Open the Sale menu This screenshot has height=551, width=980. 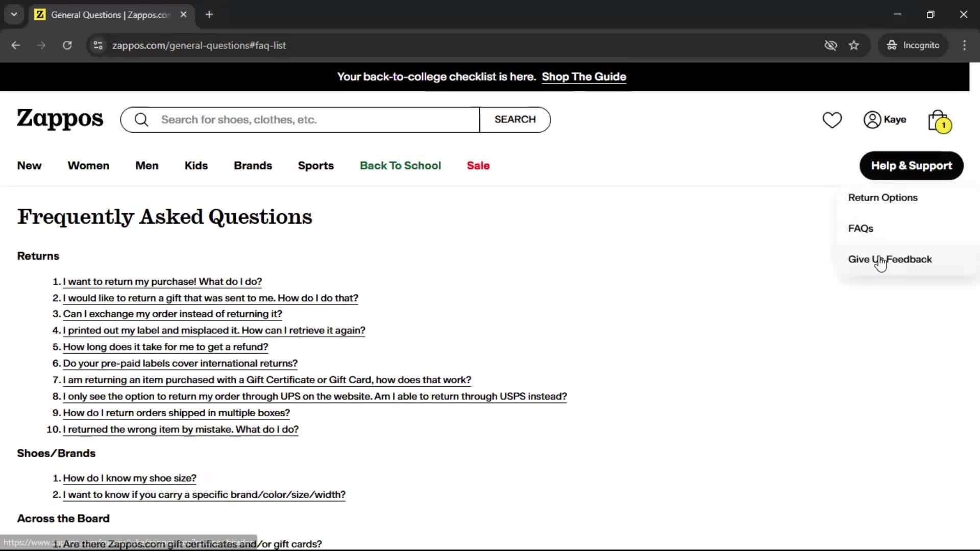pos(478,166)
